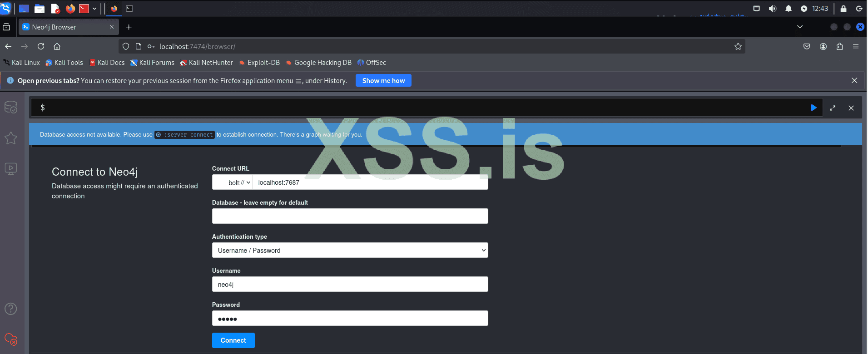
Task: Open the Neo4j help sidebar icon
Action: coord(11,309)
